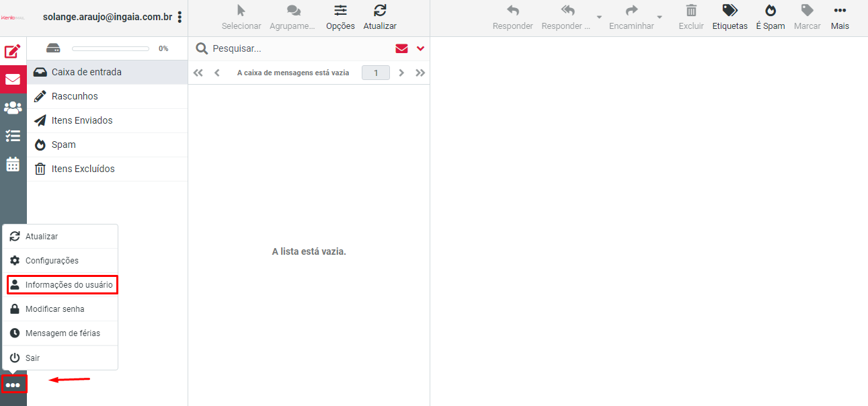Choose Sair to log out
This screenshot has width=868, height=406.
pyautogui.click(x=61, y=358)
